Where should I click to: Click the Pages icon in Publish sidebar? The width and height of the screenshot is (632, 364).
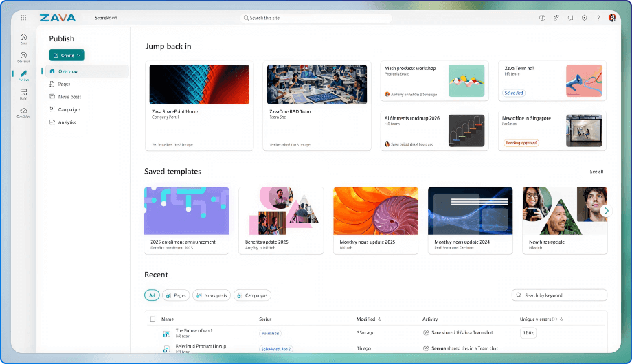click(52, 84)
